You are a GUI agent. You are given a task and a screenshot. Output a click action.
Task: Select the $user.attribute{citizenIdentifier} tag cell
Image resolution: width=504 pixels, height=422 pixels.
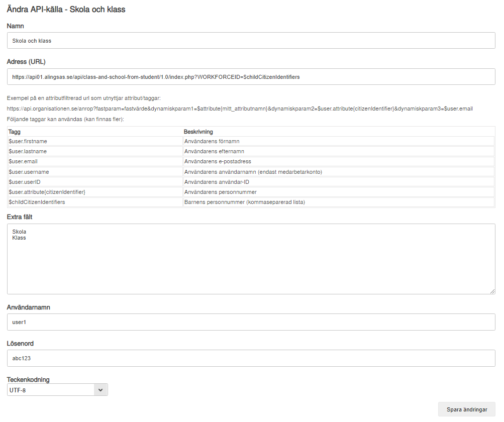tap(95, 192)
